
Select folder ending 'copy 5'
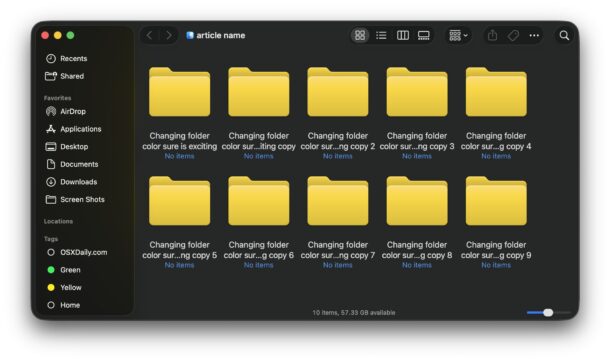coord(179,201)
